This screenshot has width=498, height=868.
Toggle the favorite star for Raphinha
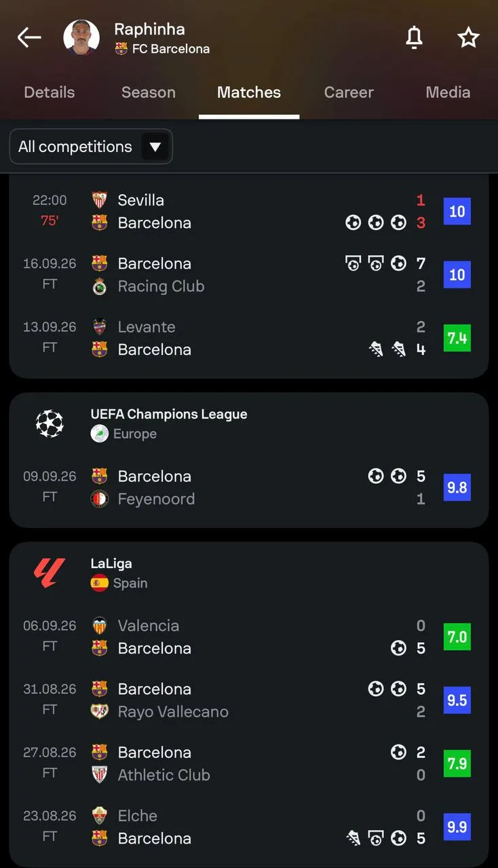(468, 38)
